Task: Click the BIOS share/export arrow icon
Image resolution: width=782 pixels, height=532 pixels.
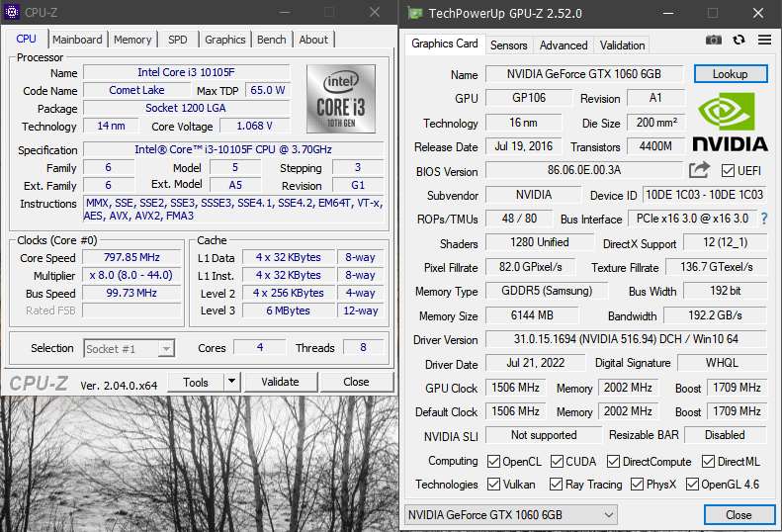Action: (699, 170)
